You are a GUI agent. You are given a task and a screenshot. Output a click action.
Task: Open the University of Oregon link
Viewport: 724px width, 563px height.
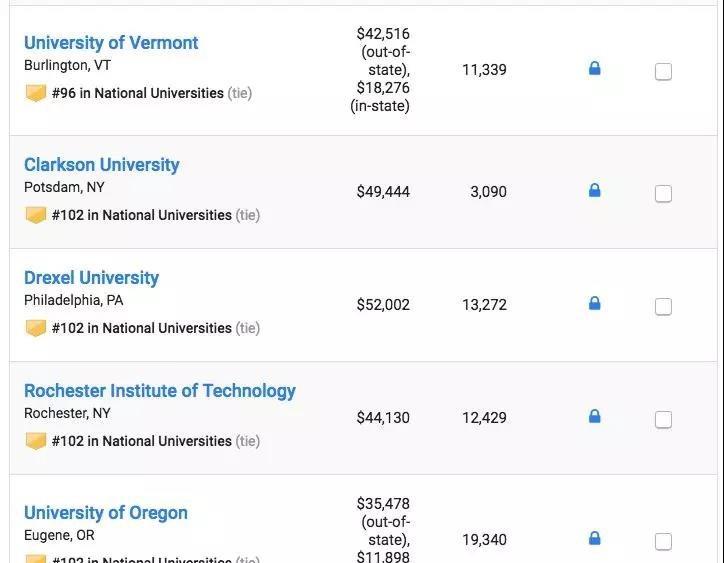click(x=106, y=513)
